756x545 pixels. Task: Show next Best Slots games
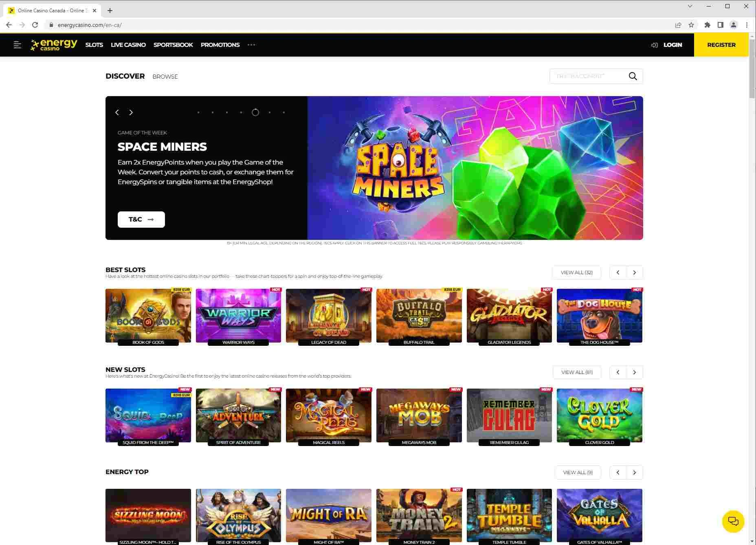(x=635, y=272)
